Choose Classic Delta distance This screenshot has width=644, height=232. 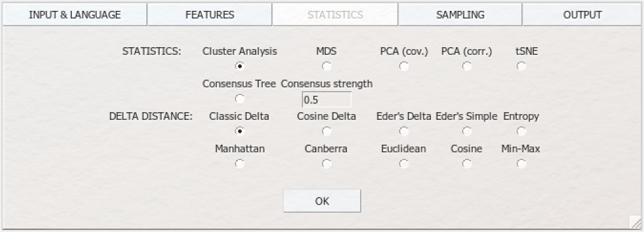(x=240, y=131)
